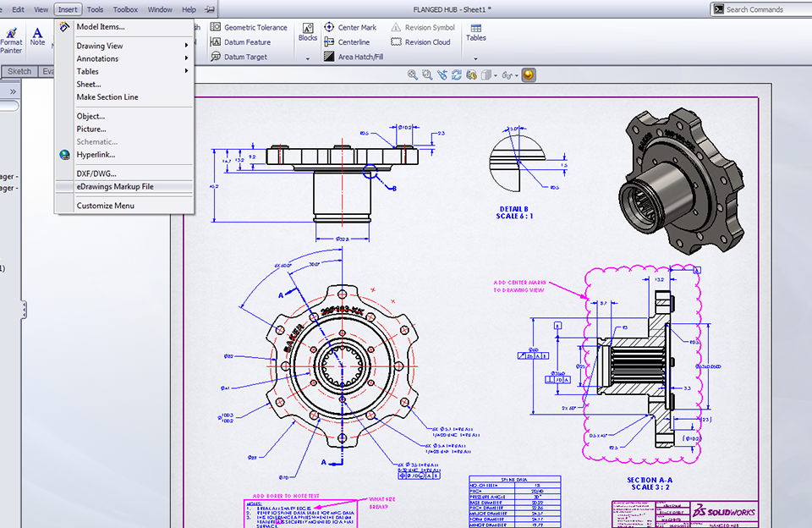The height and width of the screenshot is (528, 812).
Task: Activate the Format Painter
Action: point(11,38)
